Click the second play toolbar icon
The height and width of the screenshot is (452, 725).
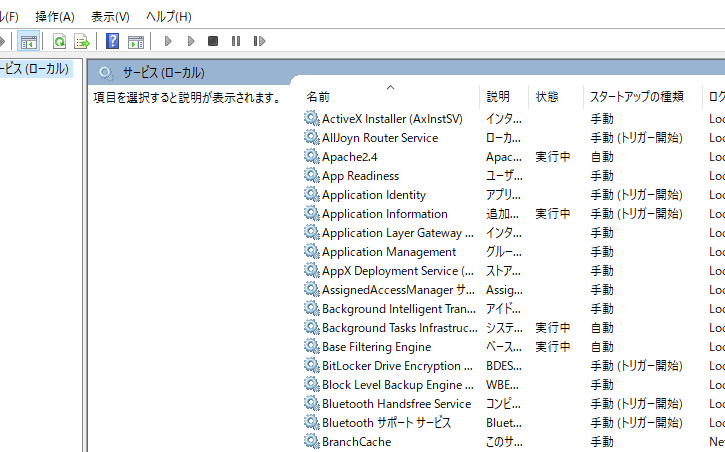tap(190, 42)
